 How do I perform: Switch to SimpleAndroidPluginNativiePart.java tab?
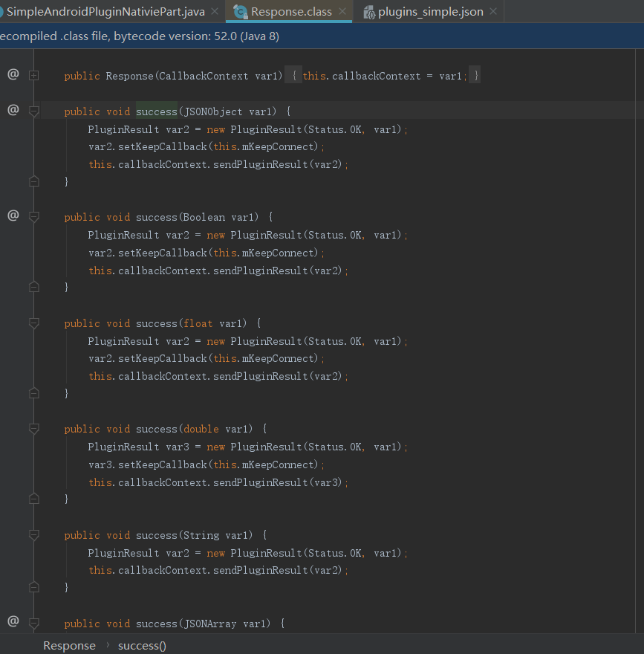coord(105,12)
